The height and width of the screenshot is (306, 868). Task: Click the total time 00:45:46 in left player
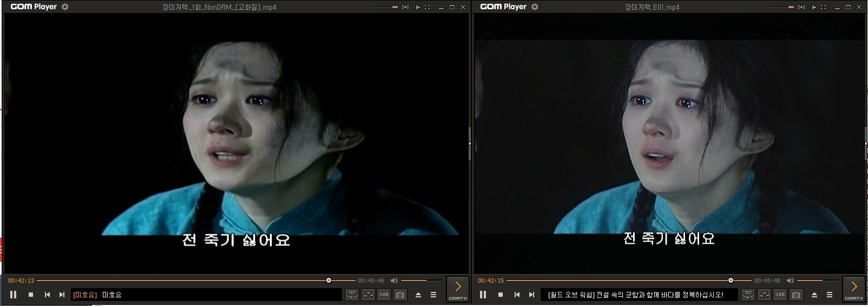[x=371, y=281]
